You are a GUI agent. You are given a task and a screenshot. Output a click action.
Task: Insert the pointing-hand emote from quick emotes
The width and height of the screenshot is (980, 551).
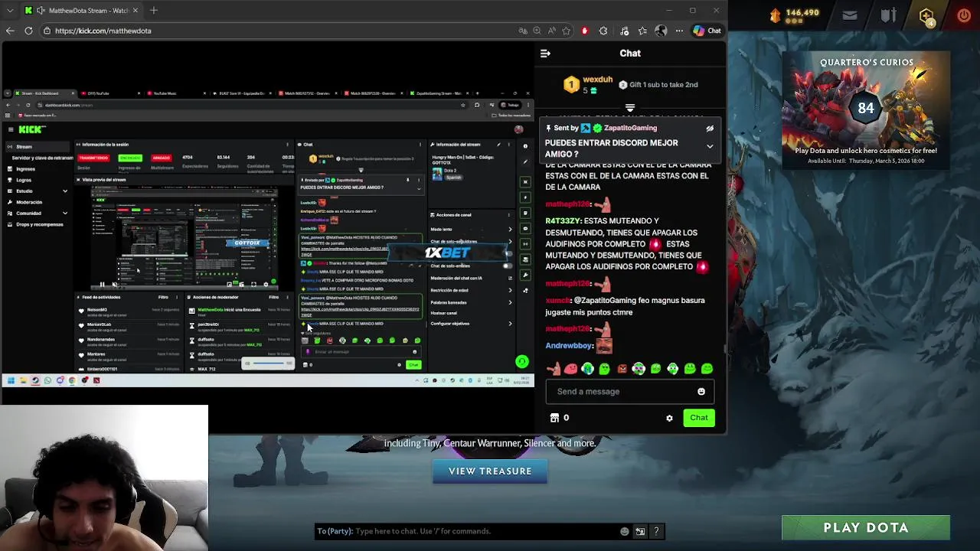coord(554,369)
